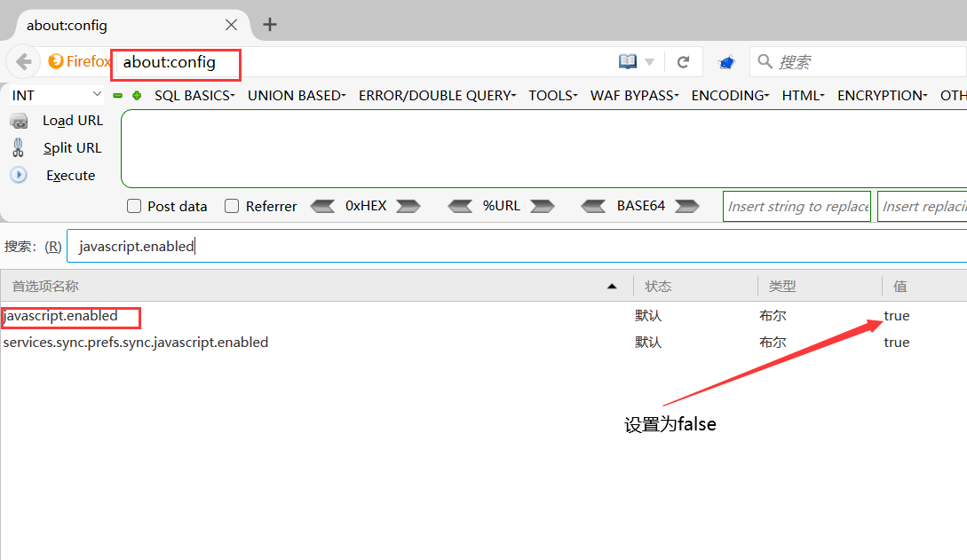Sort by 值 column header
Image resolution: width=967 pixels, height=560 pixels.
924,286
